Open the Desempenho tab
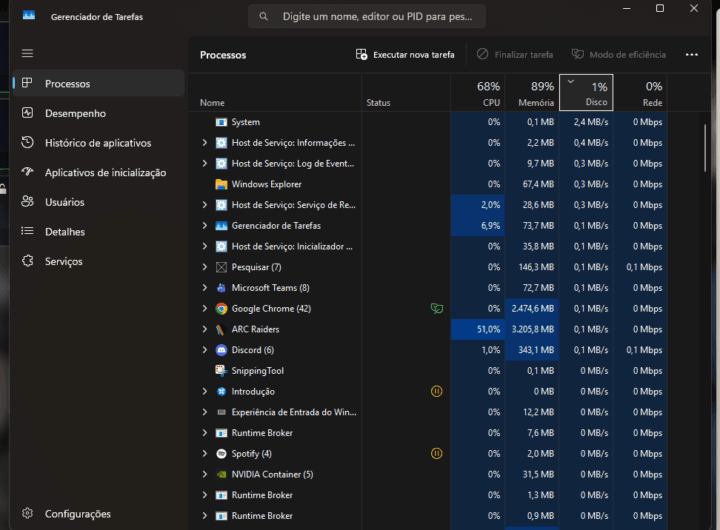 75,114
